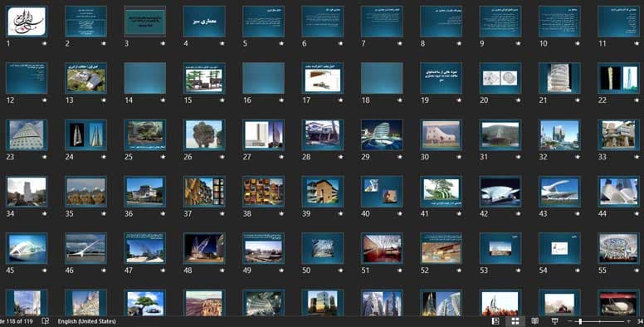Preview transition star under slide 16
Screen dimensions: 644x327
pos(281,100)
